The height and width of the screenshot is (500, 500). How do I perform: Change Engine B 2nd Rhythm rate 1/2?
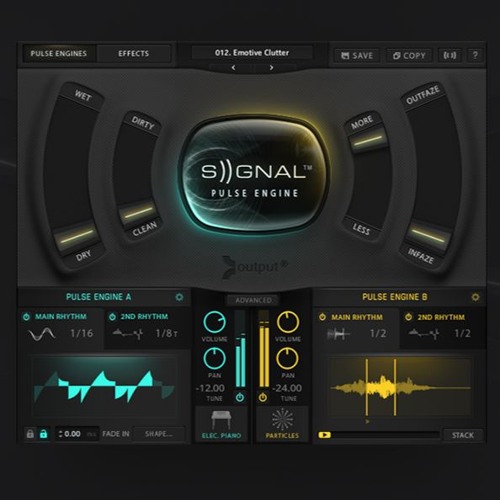463,333
